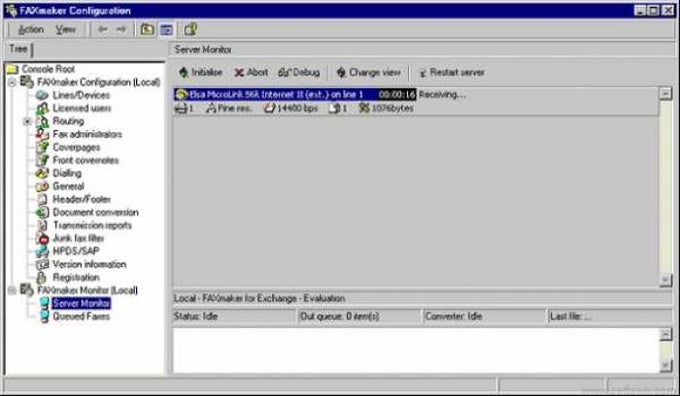The height and width of the screenshot is (396, 680).
Task: Click the Junk fax filter icon
Action: [x=42, y=238]
